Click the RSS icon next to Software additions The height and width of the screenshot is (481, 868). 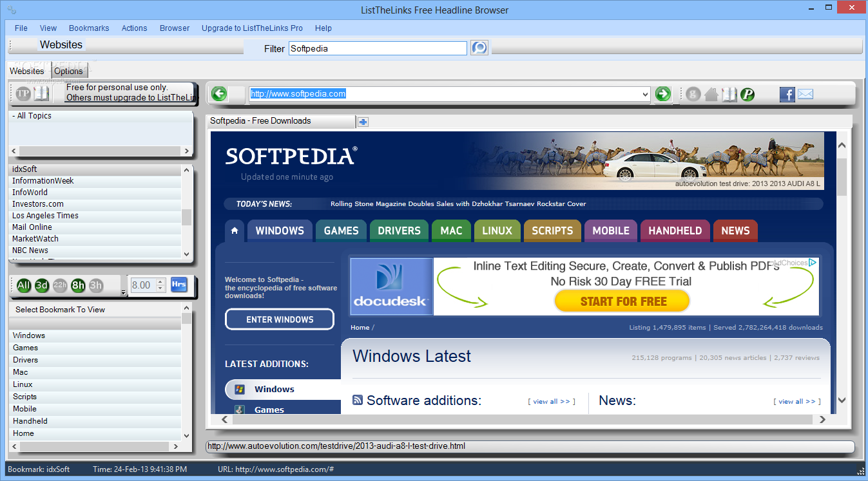click(x=358, y=400)
